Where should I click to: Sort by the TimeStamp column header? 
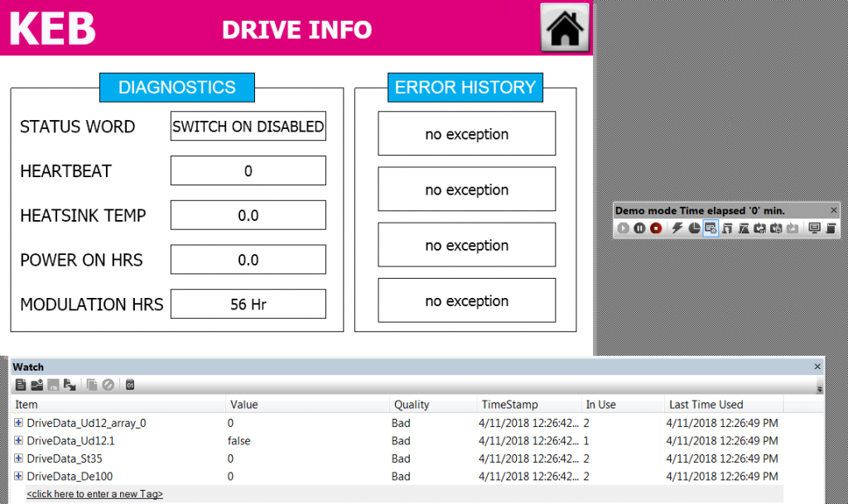tap(529, 404)
